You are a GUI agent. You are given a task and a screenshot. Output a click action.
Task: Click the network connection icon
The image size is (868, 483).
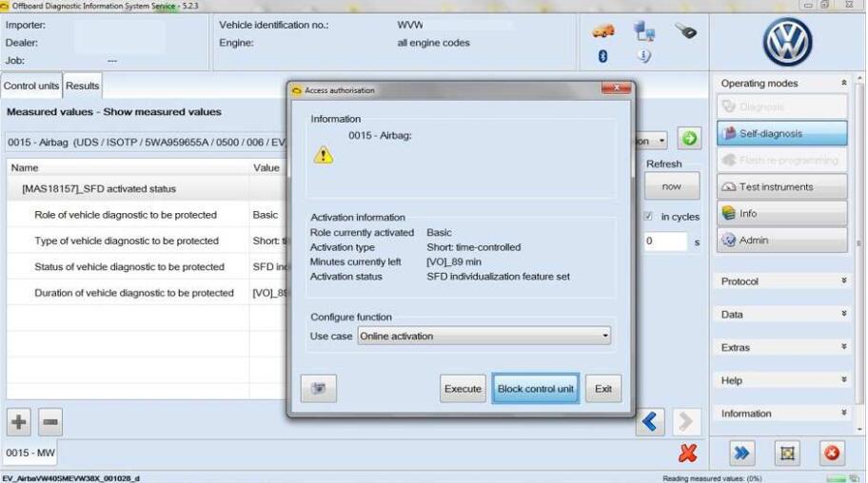[x=644, y=32]
